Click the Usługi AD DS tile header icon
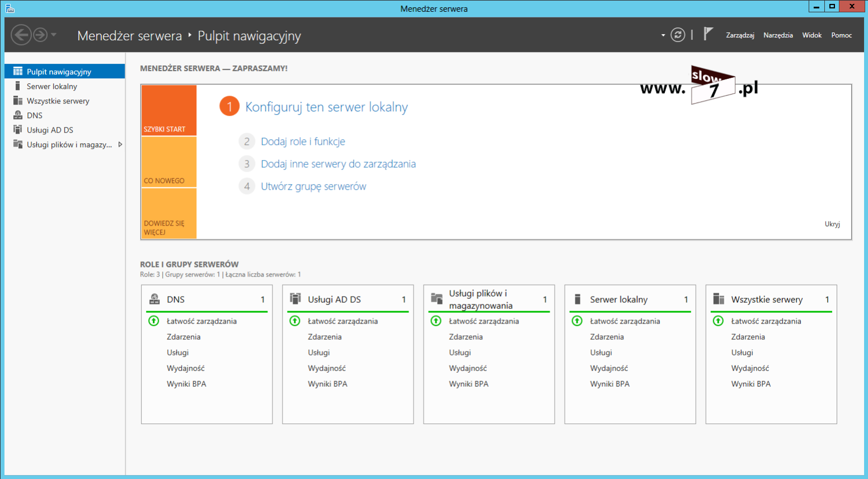The width and height of the screenshot is (868, 479). (x=295, y=299)
